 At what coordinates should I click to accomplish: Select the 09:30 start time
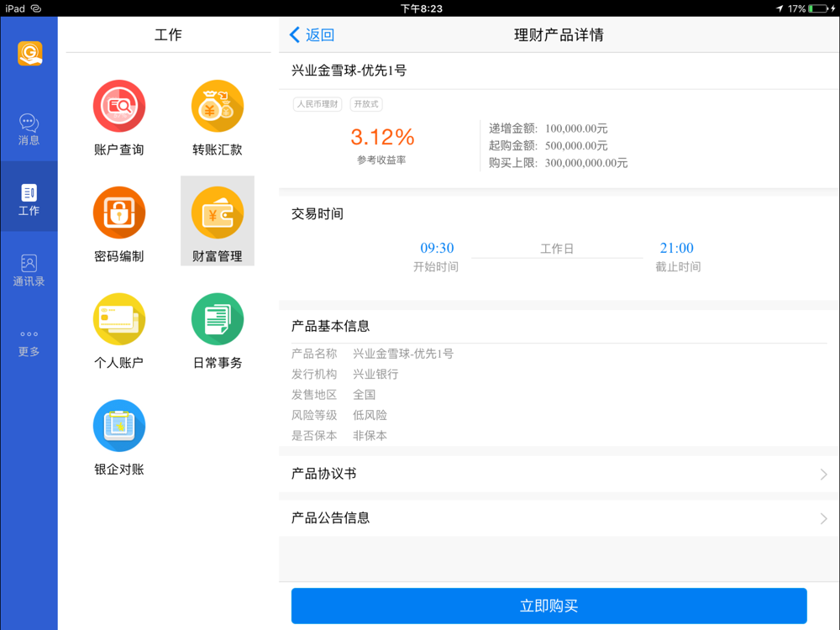point(437,248)
